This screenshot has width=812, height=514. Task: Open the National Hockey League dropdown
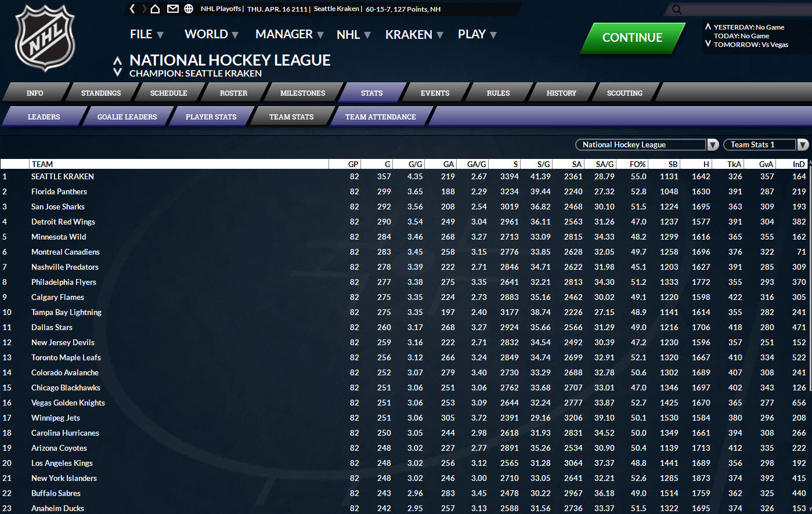coord(713,145)
